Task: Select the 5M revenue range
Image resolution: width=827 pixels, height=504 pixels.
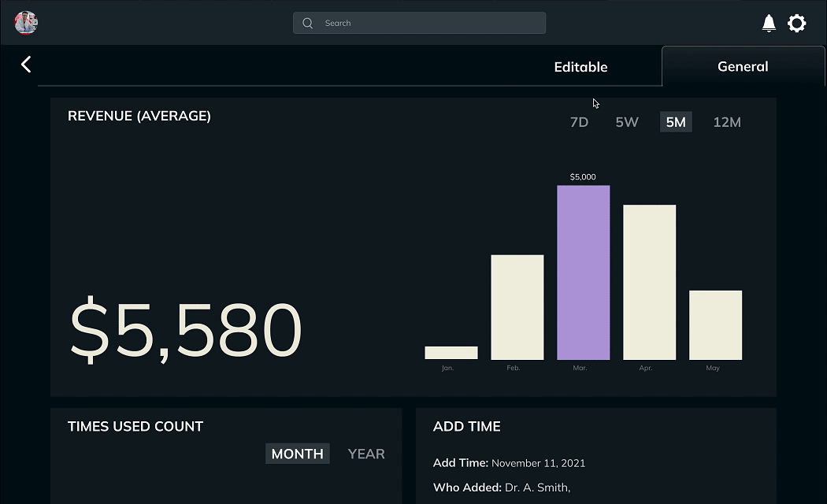Action: click(x=676, y=122)
